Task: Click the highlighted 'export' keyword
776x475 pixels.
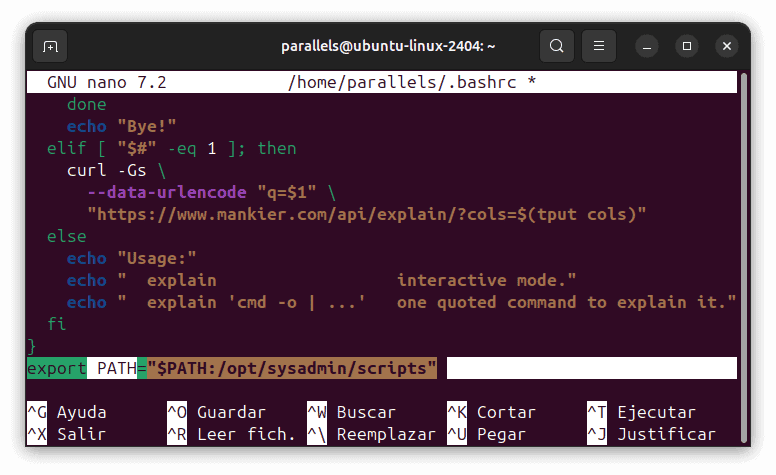Action: click(56, 368)
